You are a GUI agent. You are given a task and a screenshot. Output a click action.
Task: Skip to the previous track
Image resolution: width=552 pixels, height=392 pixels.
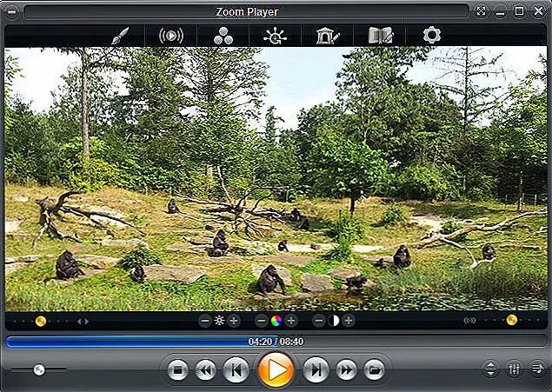236,369
